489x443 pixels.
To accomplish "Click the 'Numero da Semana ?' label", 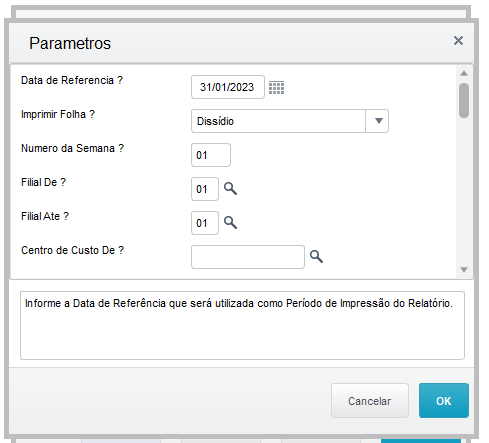I will [72, 148].
